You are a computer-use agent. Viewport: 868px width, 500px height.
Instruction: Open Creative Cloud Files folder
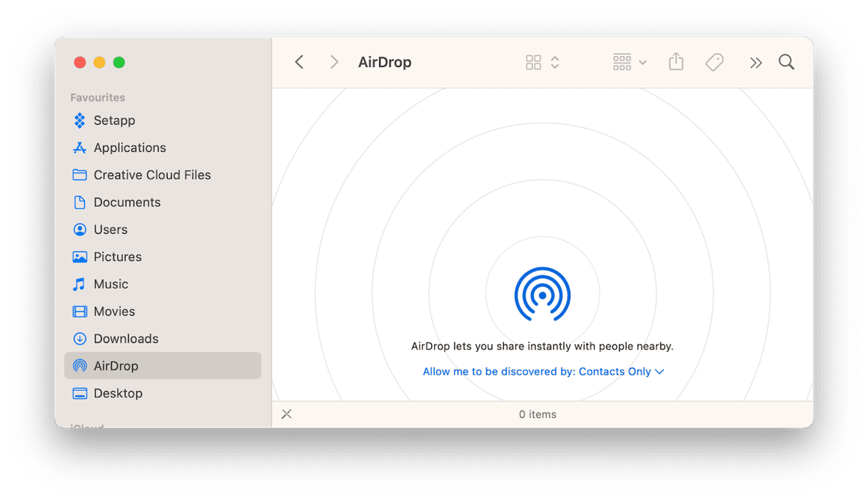151,175
